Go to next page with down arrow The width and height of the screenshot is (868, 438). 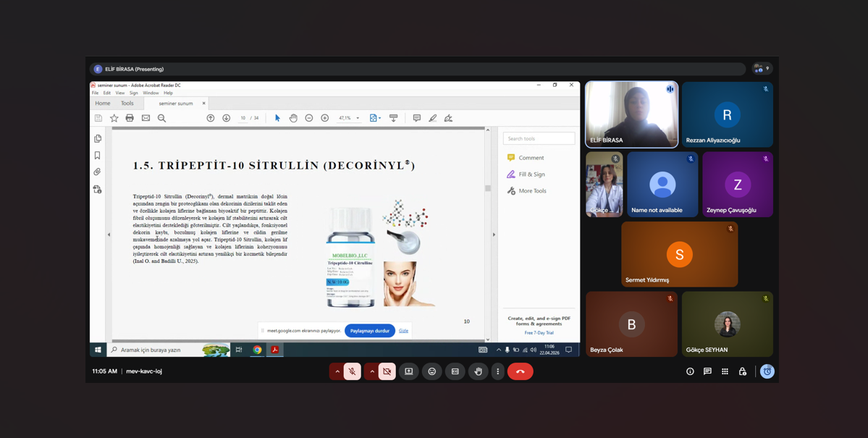pos(227,118)
